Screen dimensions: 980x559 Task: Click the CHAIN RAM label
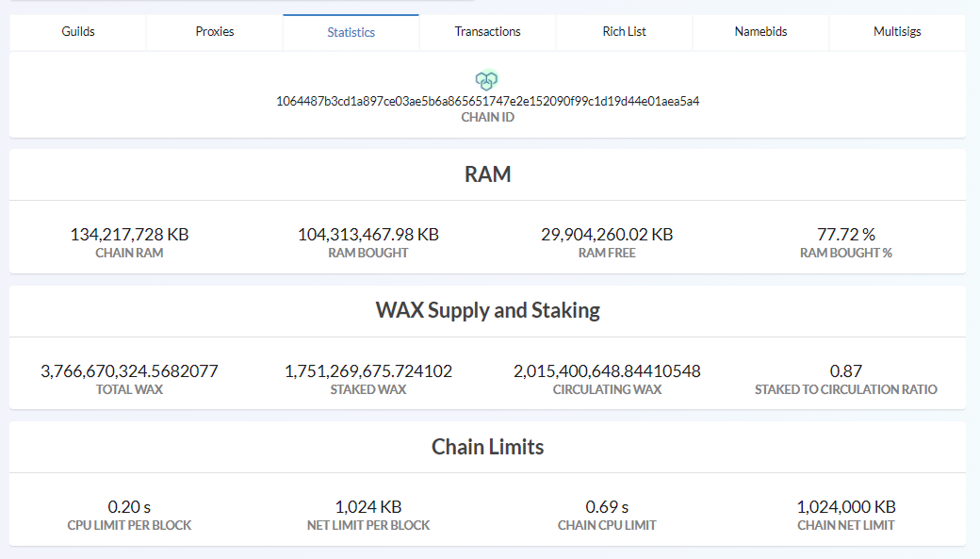click(x=129, y=254)
